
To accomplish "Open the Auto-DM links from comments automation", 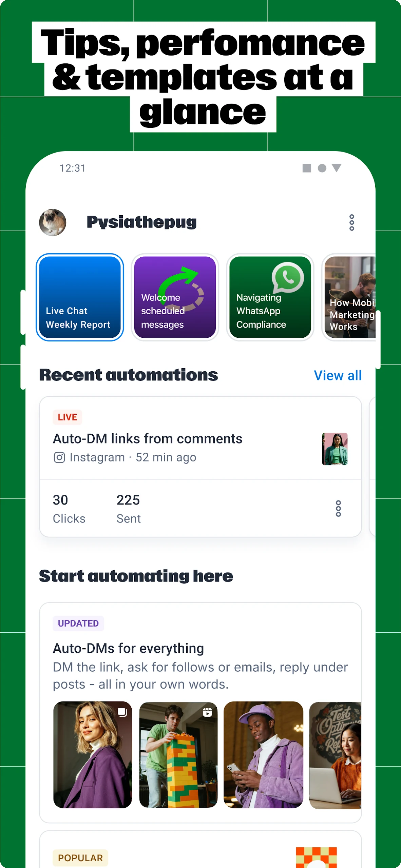I will tap(148, 439).
